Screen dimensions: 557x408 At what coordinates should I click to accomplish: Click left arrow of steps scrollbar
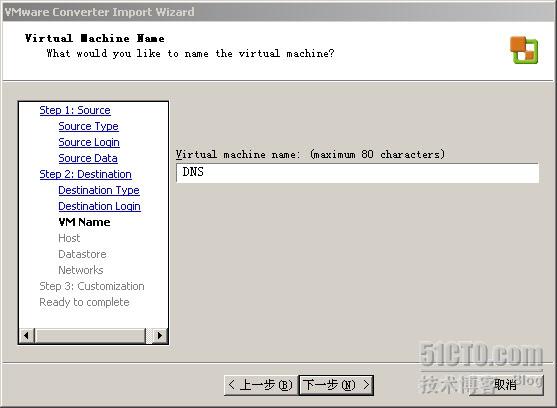click(26, 335)
